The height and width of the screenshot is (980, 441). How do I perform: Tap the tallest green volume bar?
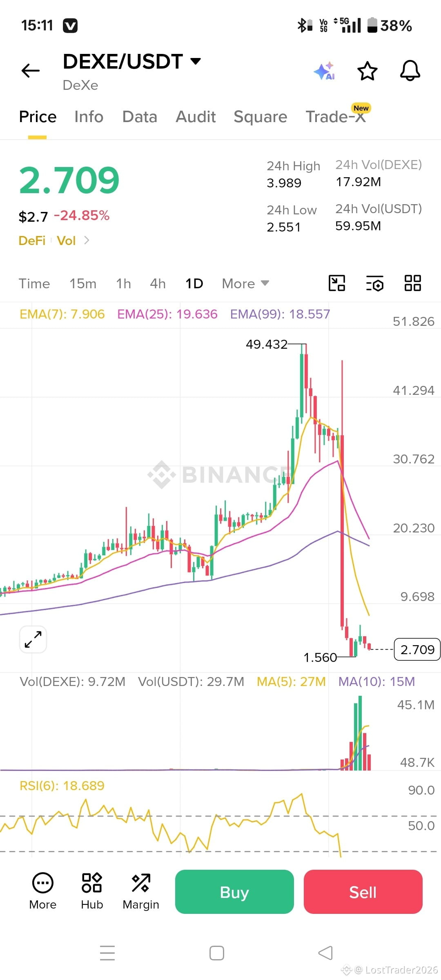pos(360,733)
